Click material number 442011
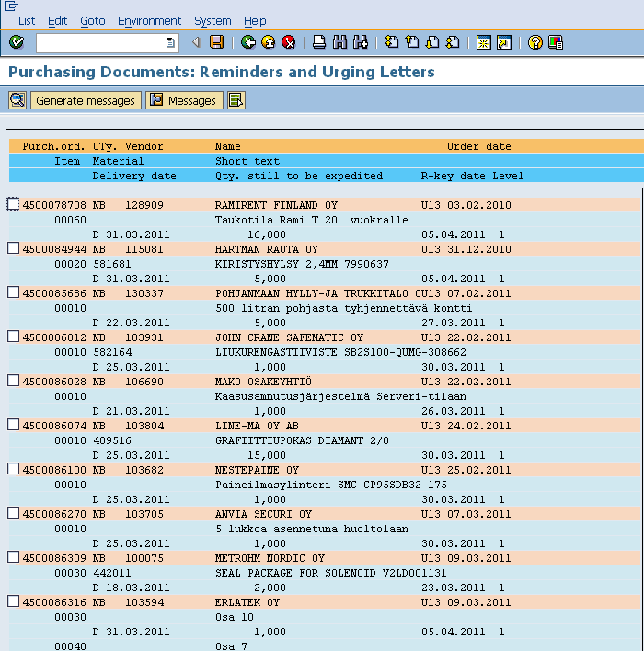 (x=112, y=573)
